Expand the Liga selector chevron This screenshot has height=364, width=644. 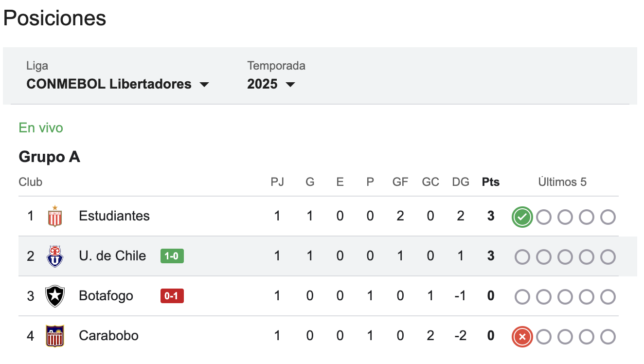204,84
